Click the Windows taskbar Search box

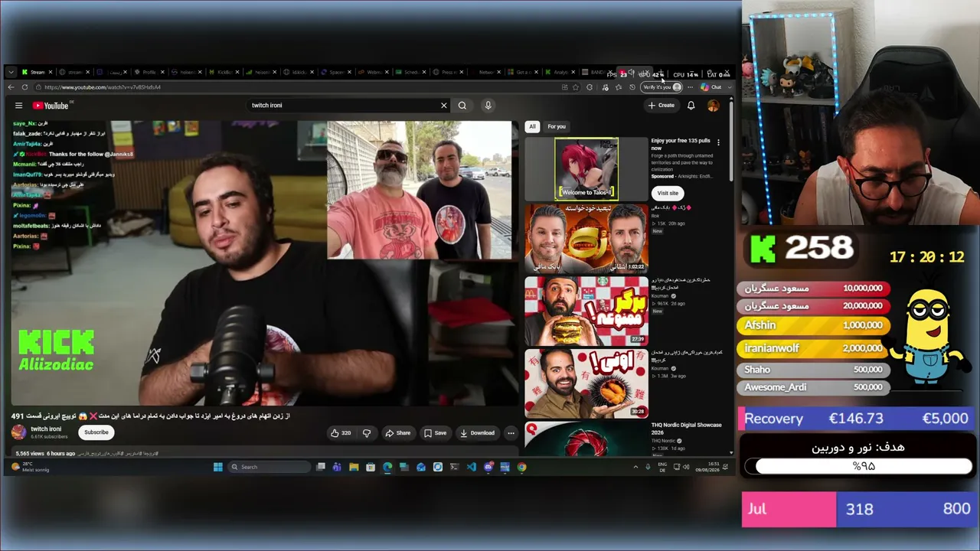coord(269,467)
